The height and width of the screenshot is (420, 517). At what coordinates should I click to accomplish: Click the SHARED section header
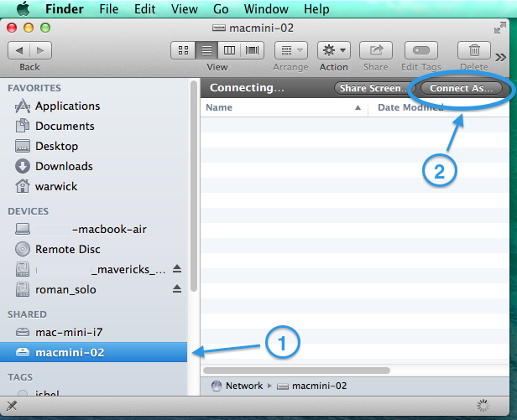pos(27,314)
